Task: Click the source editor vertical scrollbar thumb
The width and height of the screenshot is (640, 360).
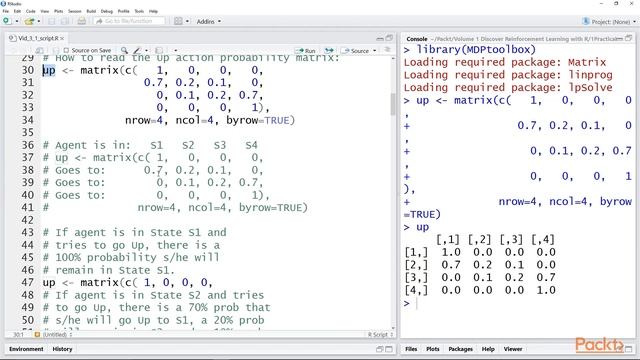Action: click(393, 104)
